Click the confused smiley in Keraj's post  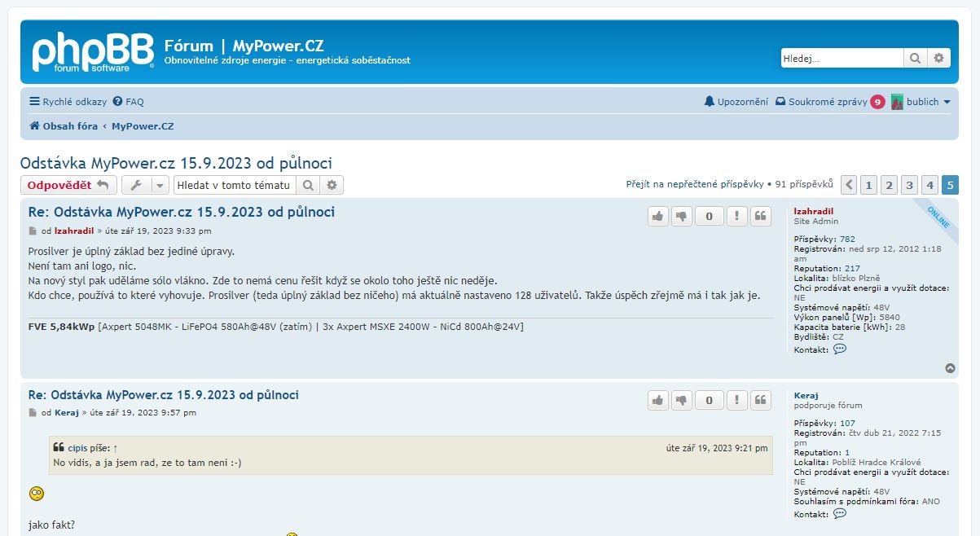37,493
